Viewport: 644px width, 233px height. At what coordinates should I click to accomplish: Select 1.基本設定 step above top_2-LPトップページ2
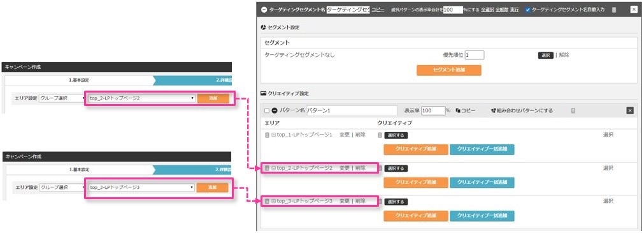pyautogui.click(x=79, y=80)
